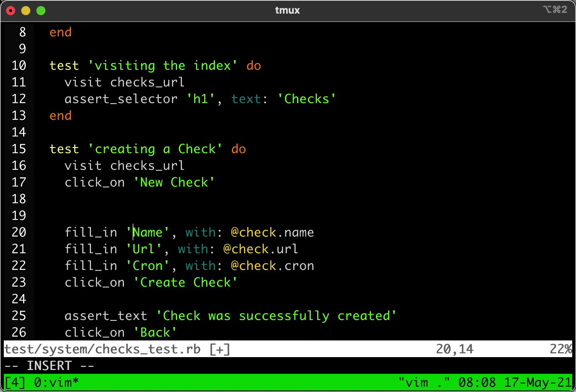The width and height of the screenshot is (576, 392).
Task: Click the yellow minimize traffic light button
Action: tap(25, 11)
